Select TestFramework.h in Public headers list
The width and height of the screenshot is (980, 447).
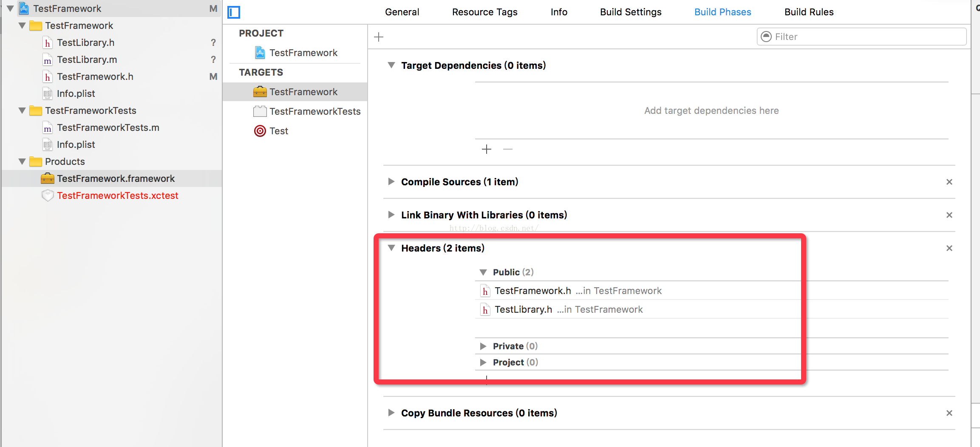click(711, 291)
